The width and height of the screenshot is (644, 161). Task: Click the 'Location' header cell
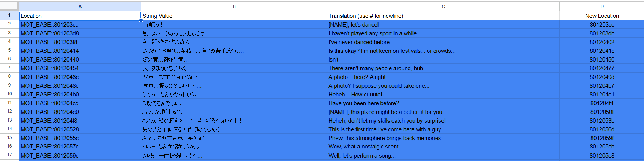[80, 16]
